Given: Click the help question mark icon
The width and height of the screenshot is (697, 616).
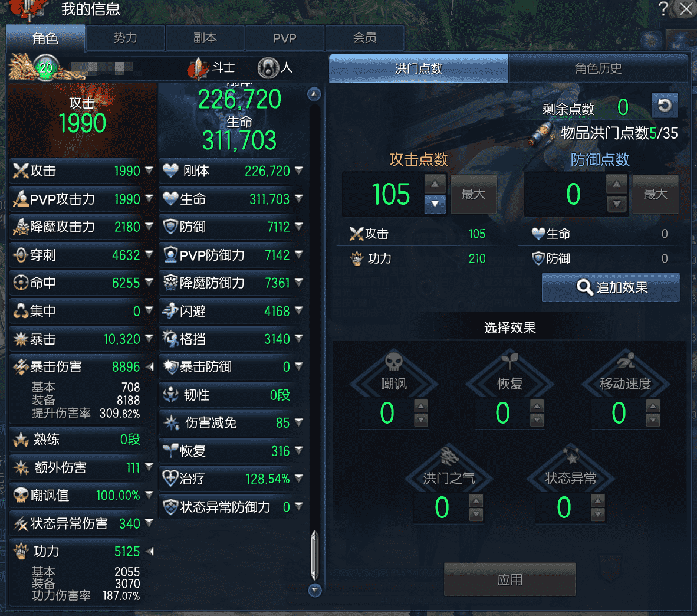Looking at the screenshot, I should tap(663, 8).
